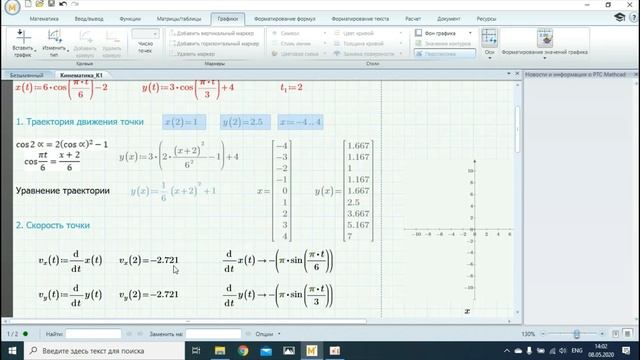Switch to the Безымянный worksheet tab
This screenshot has height=360, width=640.
pyautogui.click(x=27, y=75)
